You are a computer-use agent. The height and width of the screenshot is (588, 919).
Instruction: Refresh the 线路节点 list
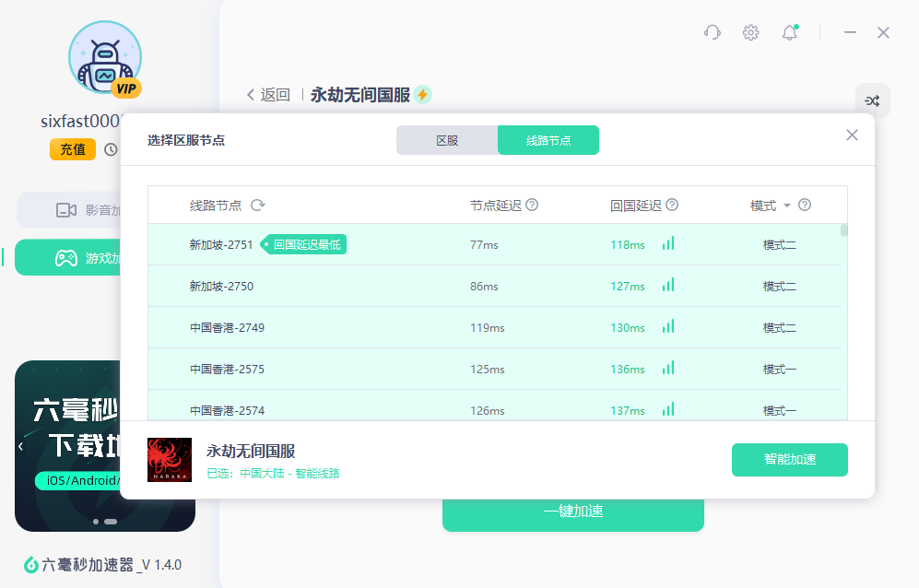tap(258, 206)
